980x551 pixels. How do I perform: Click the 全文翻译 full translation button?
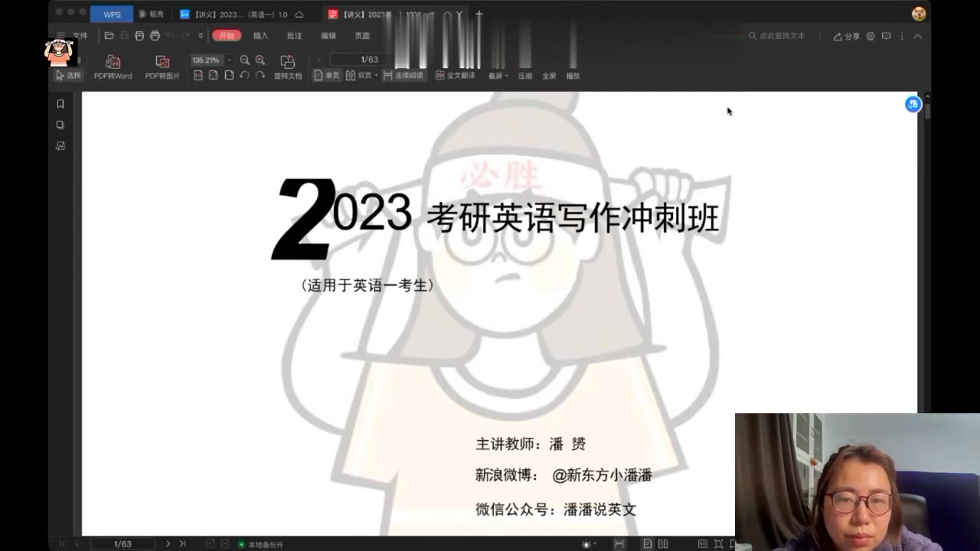[456, 76]
